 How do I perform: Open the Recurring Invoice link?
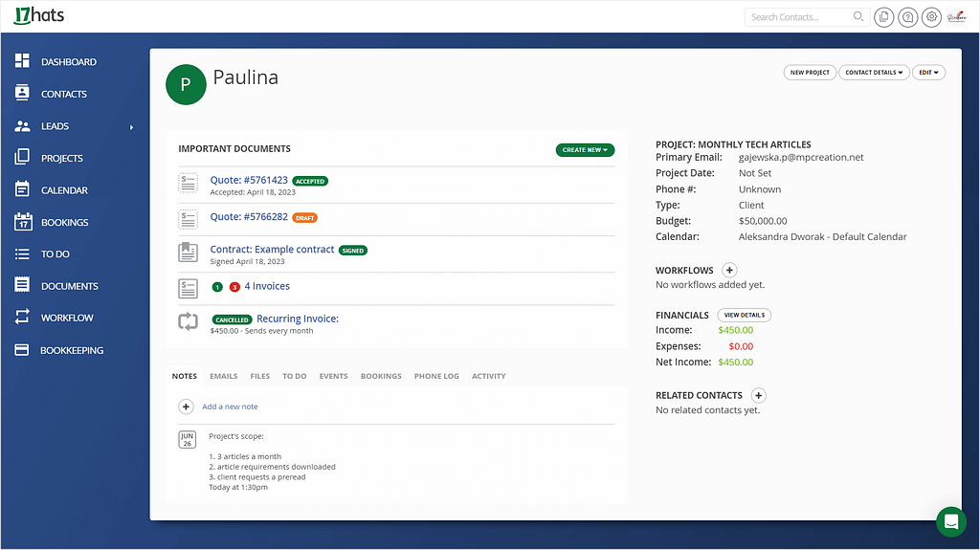click(x=298, y=319)
